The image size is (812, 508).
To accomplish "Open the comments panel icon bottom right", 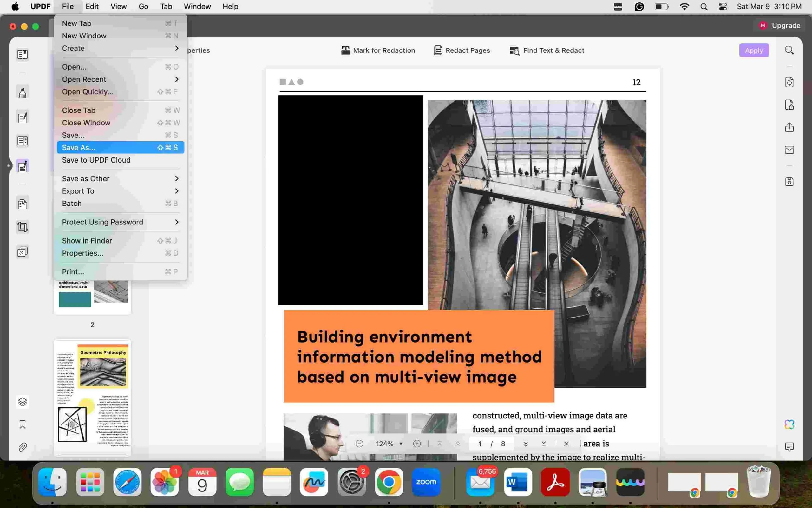I will [789, 447].
